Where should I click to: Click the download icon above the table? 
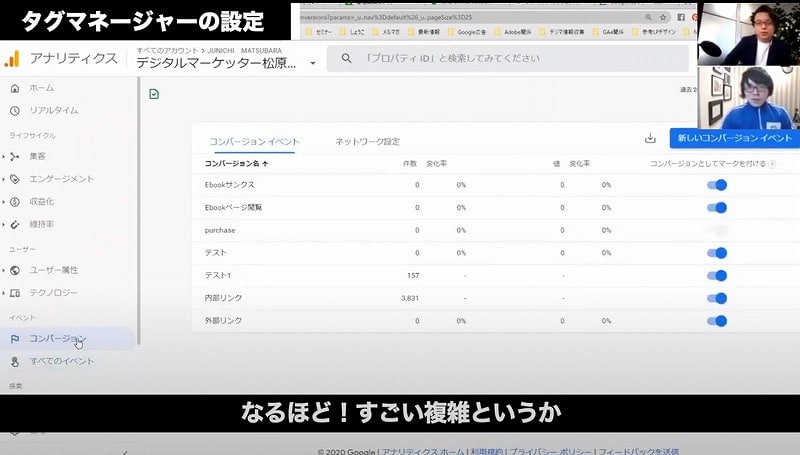(x=650, y=138)
